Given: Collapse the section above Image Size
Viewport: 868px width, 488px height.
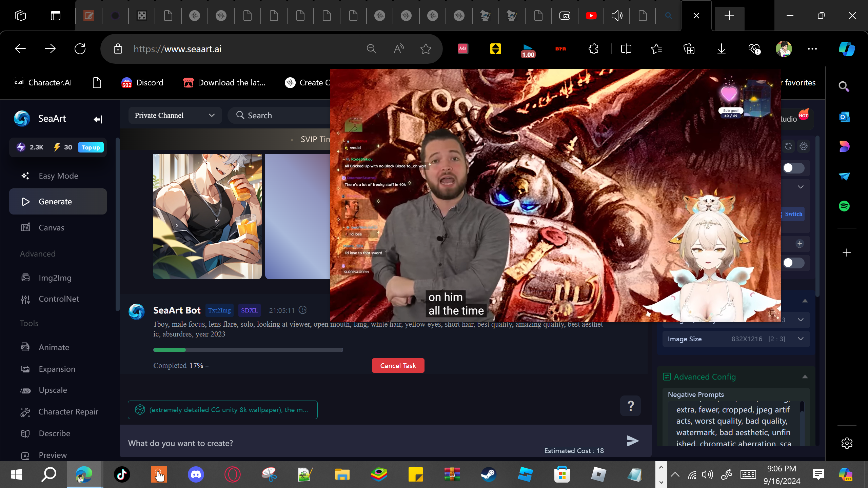Looking at the screenshot, I should tap(805, 301).
